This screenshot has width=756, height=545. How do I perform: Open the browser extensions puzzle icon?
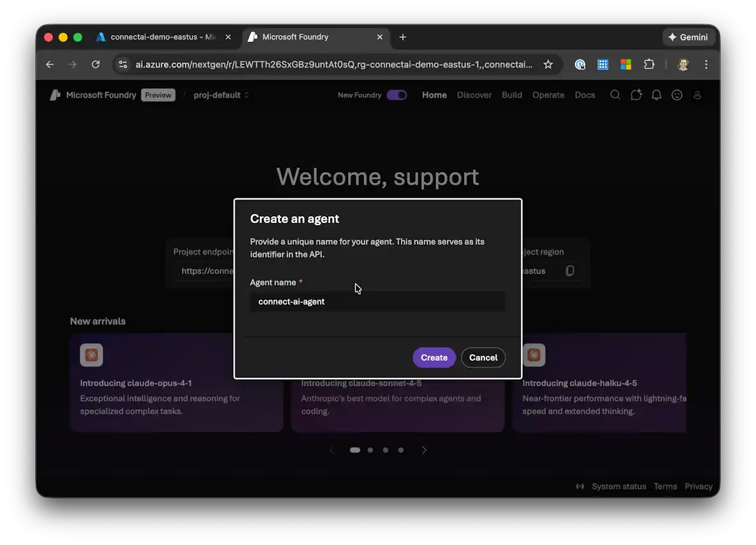[x=649, y=64]
